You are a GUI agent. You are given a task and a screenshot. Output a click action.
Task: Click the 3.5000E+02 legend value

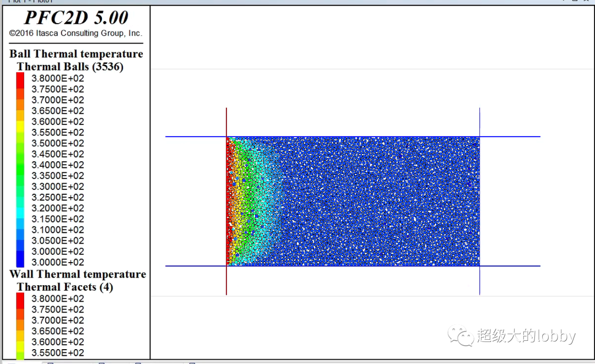pos(58,143)
